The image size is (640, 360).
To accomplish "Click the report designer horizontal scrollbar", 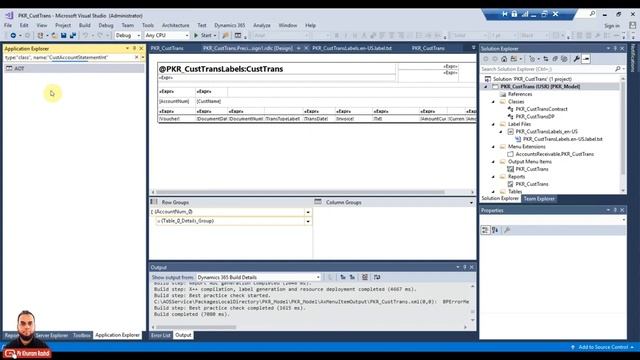I will [300, 192].
